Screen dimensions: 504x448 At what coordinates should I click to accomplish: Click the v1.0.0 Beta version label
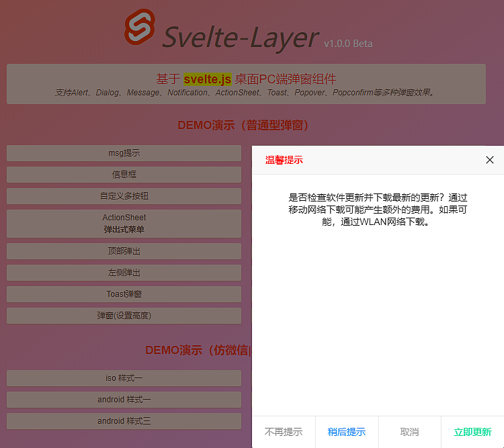348,44
